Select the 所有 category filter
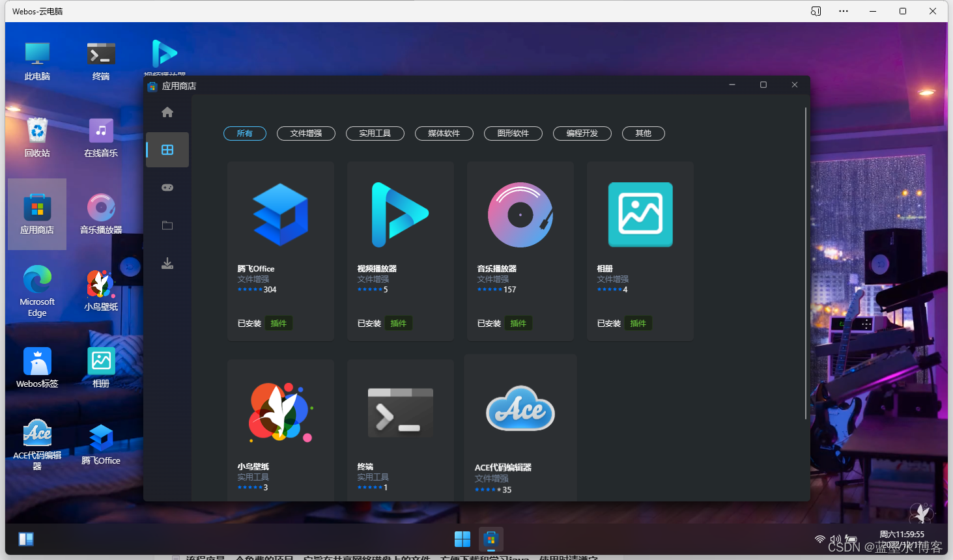Image resolution: width=953 pixels, height=560 pixels. coord(245,133)
